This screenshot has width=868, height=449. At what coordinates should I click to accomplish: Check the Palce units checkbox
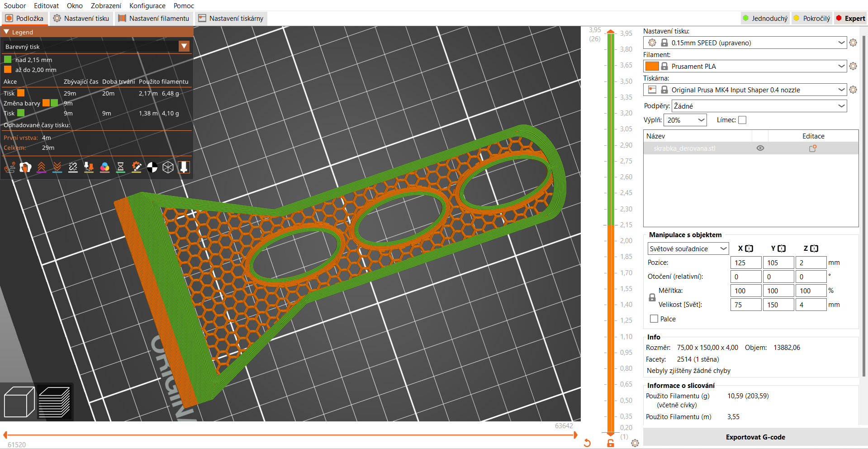[x=654, y=319]
